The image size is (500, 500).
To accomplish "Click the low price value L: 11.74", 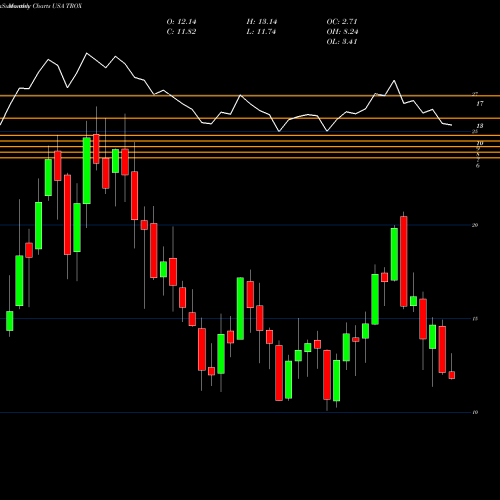I will click(x=261, y=32).
